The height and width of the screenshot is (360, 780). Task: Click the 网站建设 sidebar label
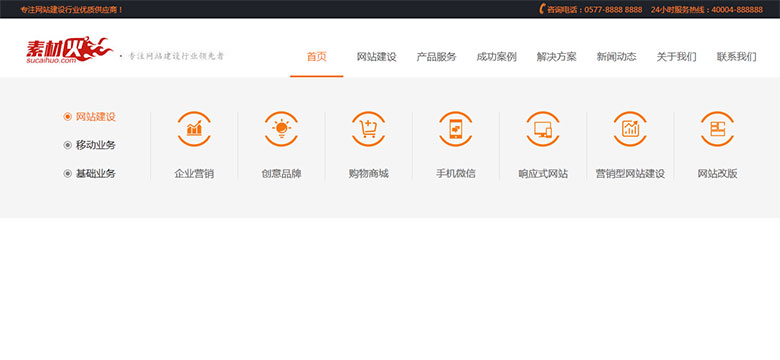point(96,117)
